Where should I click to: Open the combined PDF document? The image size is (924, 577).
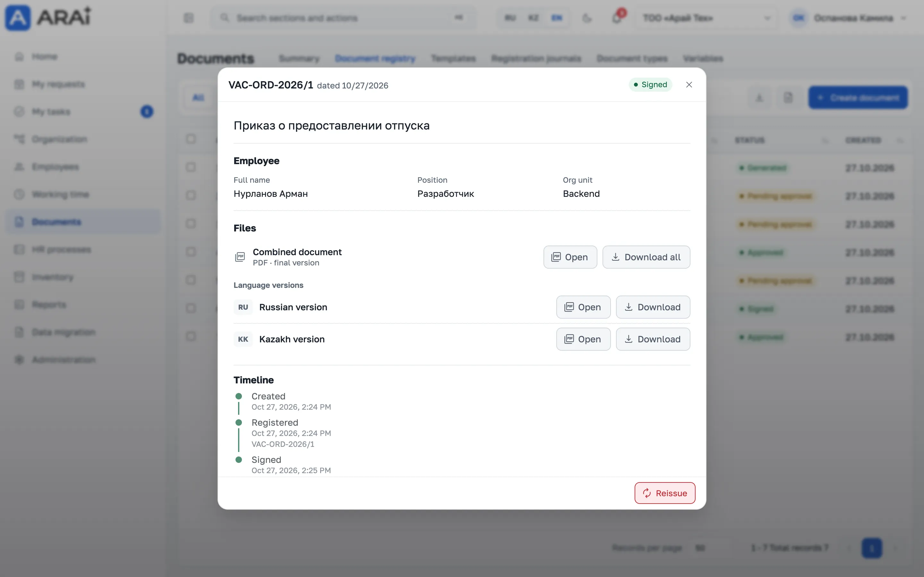(570, 257)
